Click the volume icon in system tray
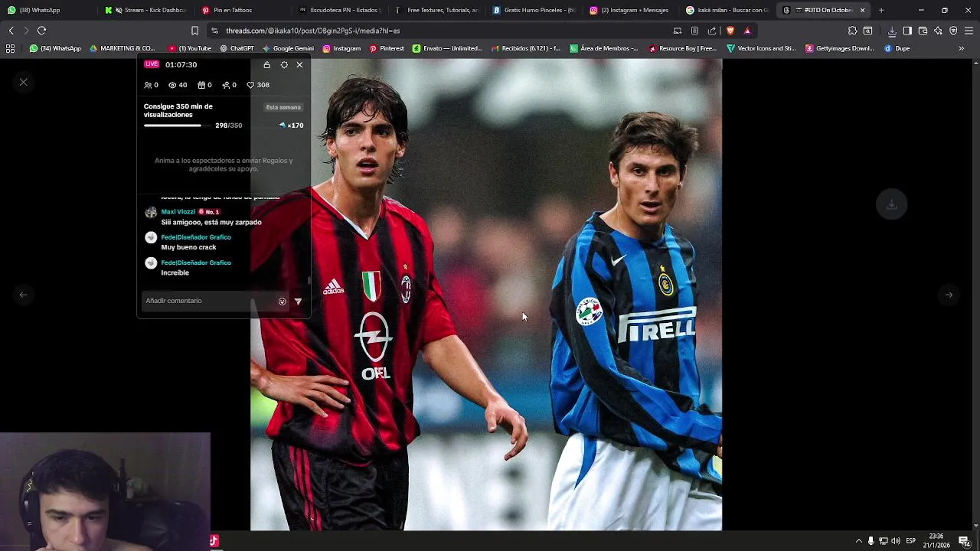This screenshot has height=551, width=980. coord(895,541)
